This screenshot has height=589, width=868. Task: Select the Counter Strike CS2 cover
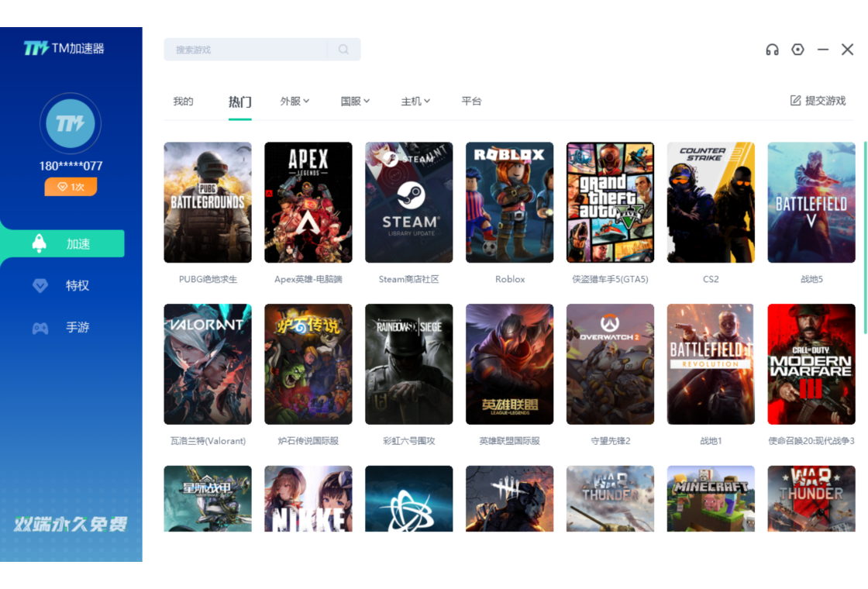(711, 202)
